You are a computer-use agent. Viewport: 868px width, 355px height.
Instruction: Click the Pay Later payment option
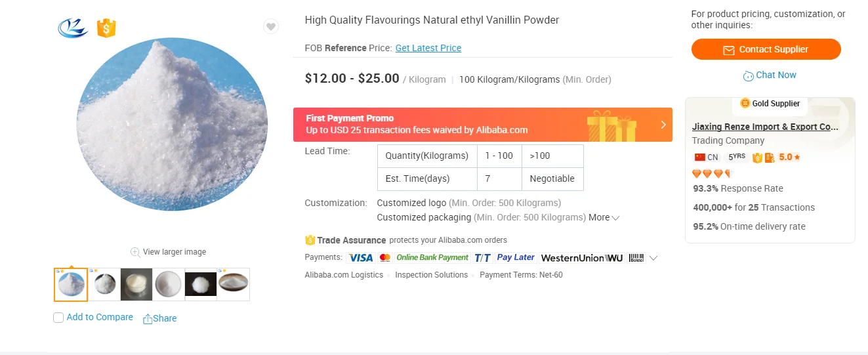click(x=516, y=258)
